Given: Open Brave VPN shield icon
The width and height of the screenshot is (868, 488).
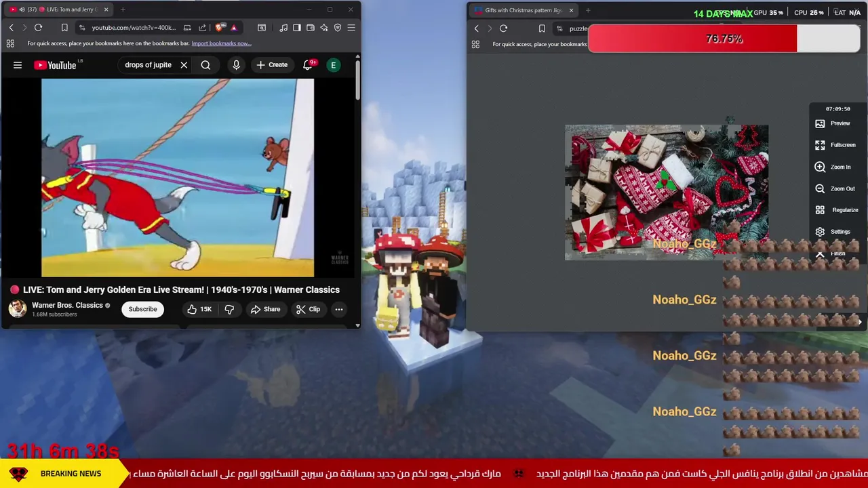Looking at the screenshot, I should point(338,28).
